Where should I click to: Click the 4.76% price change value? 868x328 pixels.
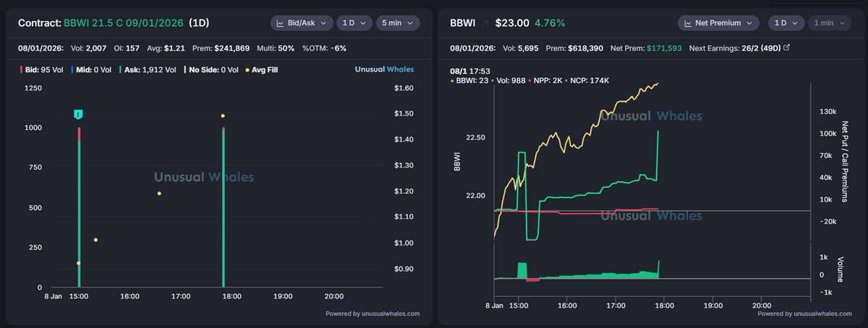pyautogui.click(x=550, y=23)
